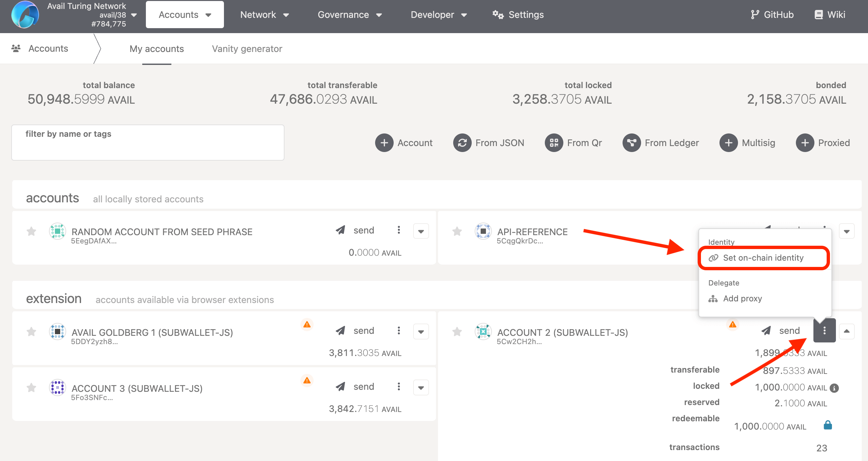Open the three-dot menu for Account 3

click(399, 386)
